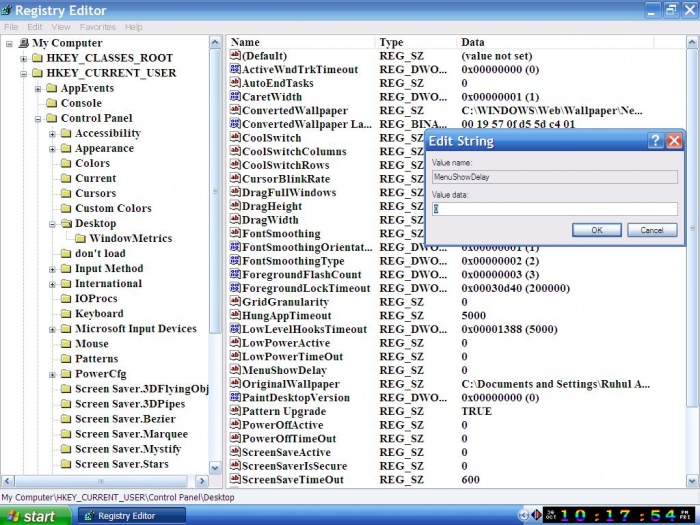Expand the AppEvents key
The width and height of the screenshot is (700, 525).
click(x=37, y=88)
